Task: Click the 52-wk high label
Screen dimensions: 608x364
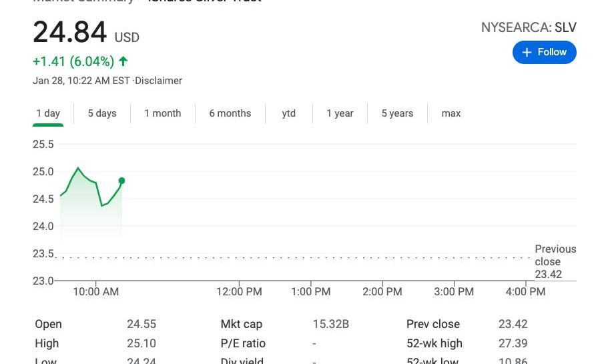Action: [434, 343]
